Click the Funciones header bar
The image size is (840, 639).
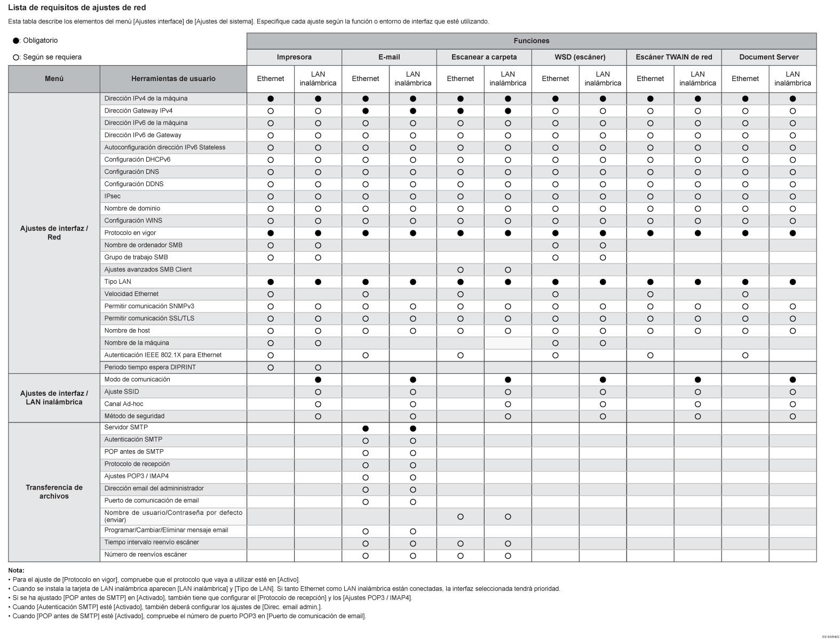[531, 41]
